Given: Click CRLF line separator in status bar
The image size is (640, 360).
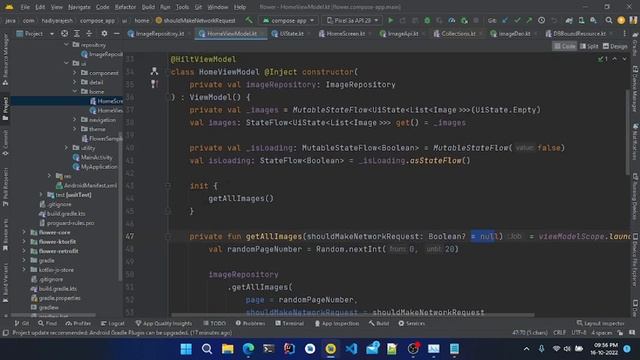Looking at the screenshot, I should pyautogui.click(x=559, y=333).
